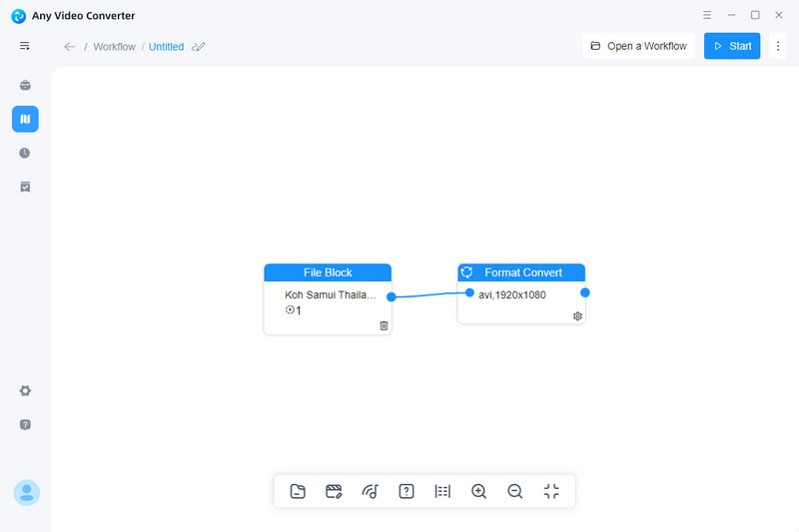This screenshot has width=799, height=532.
Task: Toggle the sidebar menu expand icon
Action: point(25,46)
